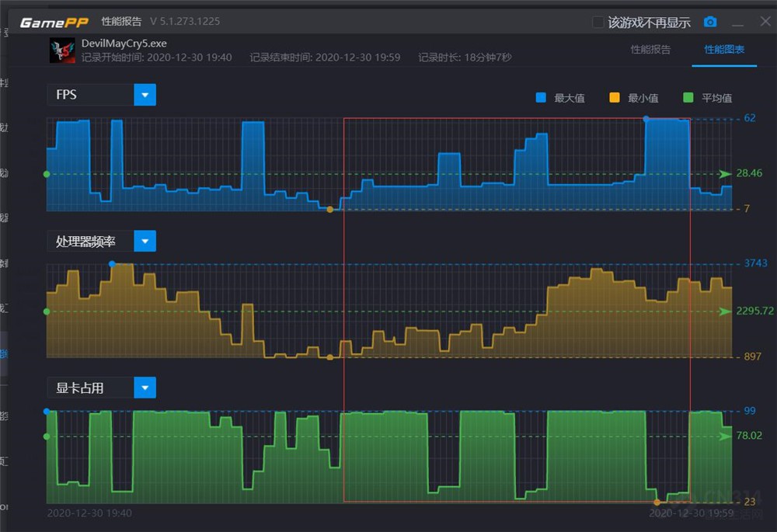
Task: Take a screenshot with the camera icon
Action: pyautogui.click(x=710, y=22)
